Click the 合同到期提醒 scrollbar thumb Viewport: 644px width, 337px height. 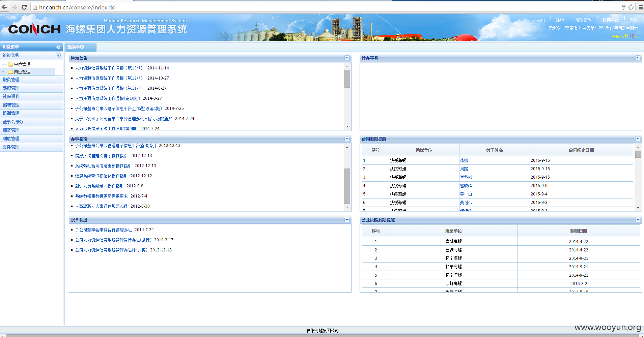click(638, 154)
